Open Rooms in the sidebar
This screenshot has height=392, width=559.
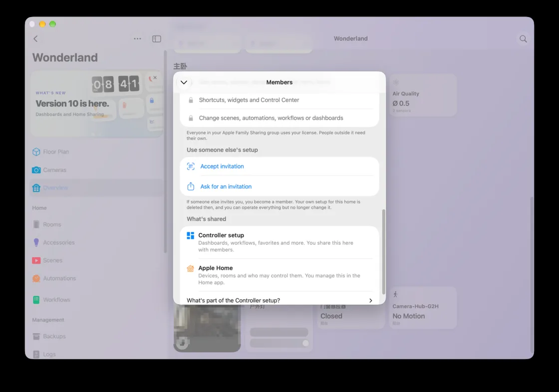96,224
